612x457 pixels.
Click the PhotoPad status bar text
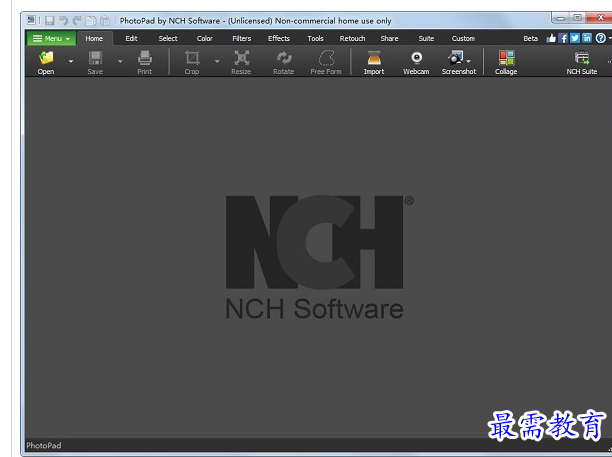[44, 445]
